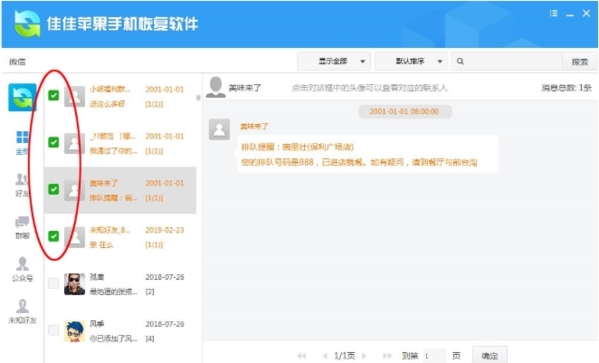Check the 2018-07-26 [2] conversation checkbox
Viewport: 599px width, 363px height.
pyautogui.click(x=53, y=283)
